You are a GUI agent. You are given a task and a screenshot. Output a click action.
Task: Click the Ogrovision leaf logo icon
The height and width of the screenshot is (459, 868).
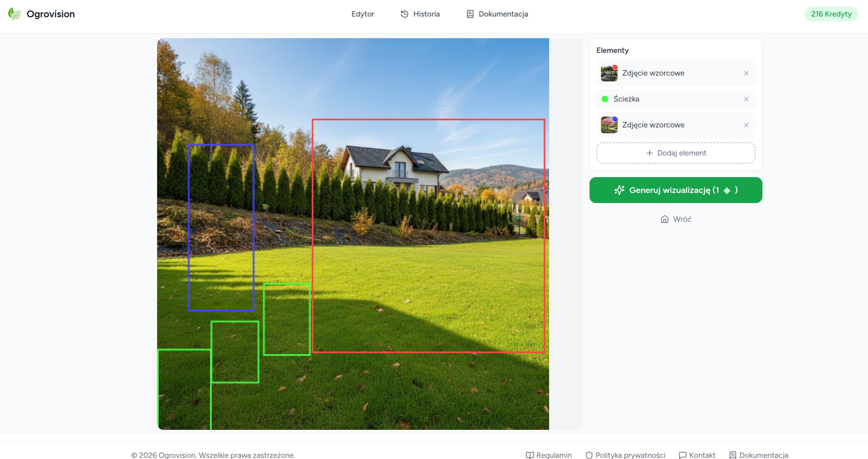click(x=14, y=14)
